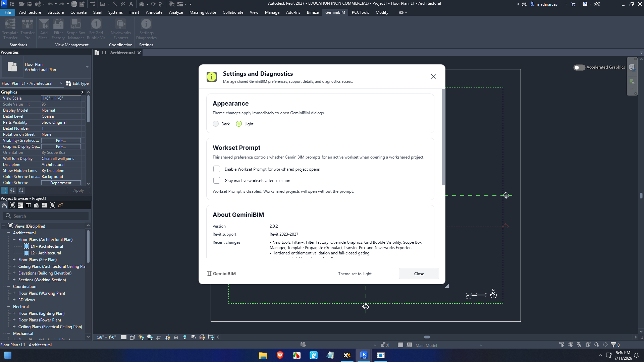Click Visual Style icon in view control bar

tap(132, 337)
